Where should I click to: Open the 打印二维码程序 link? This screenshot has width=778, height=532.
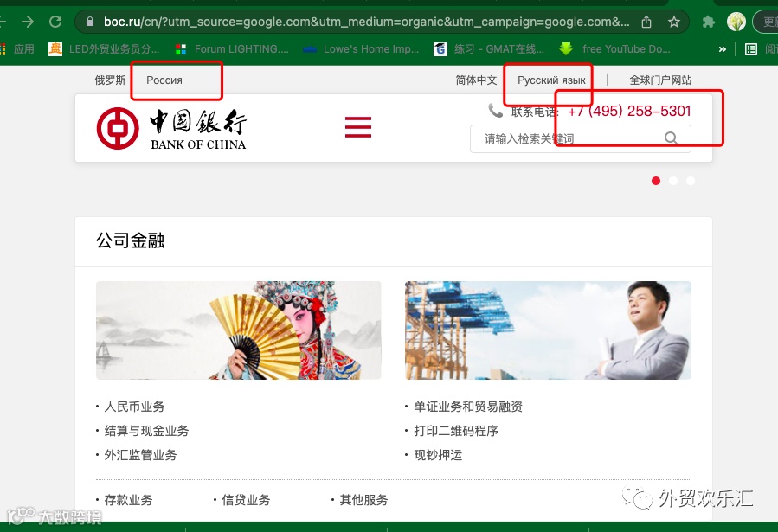[456, 431]
